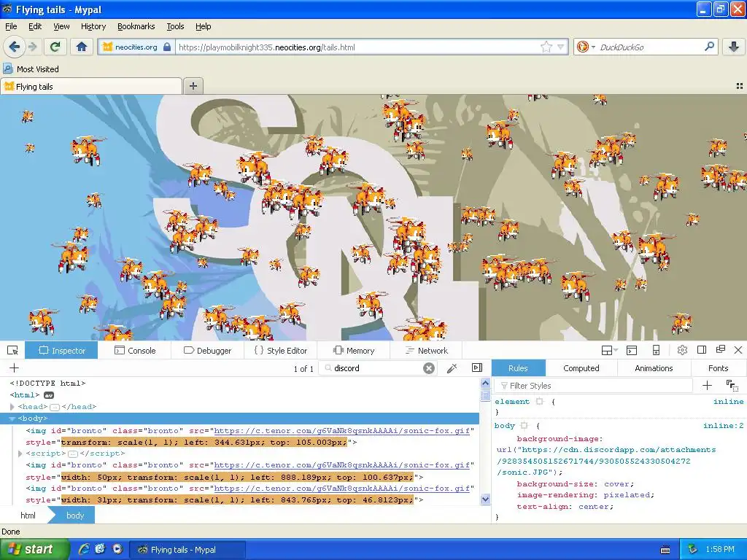
Task: Open the downloads arrow button
Action: pyautogui.click(x=734, y=47)
